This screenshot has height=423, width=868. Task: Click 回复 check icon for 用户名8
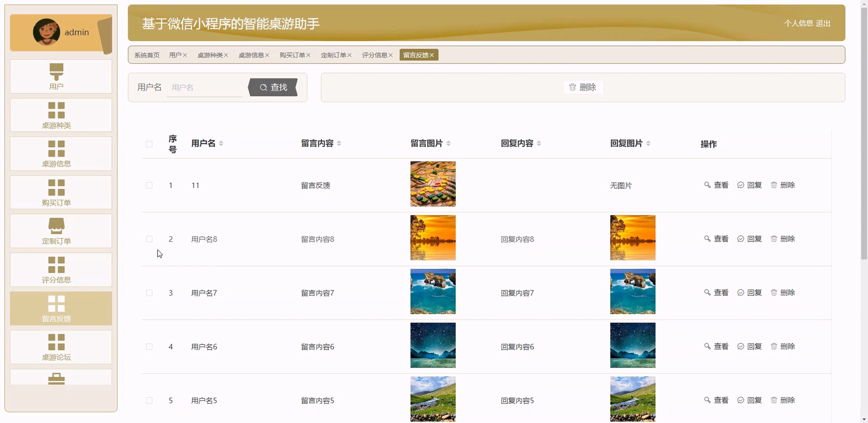click(740, 239)
